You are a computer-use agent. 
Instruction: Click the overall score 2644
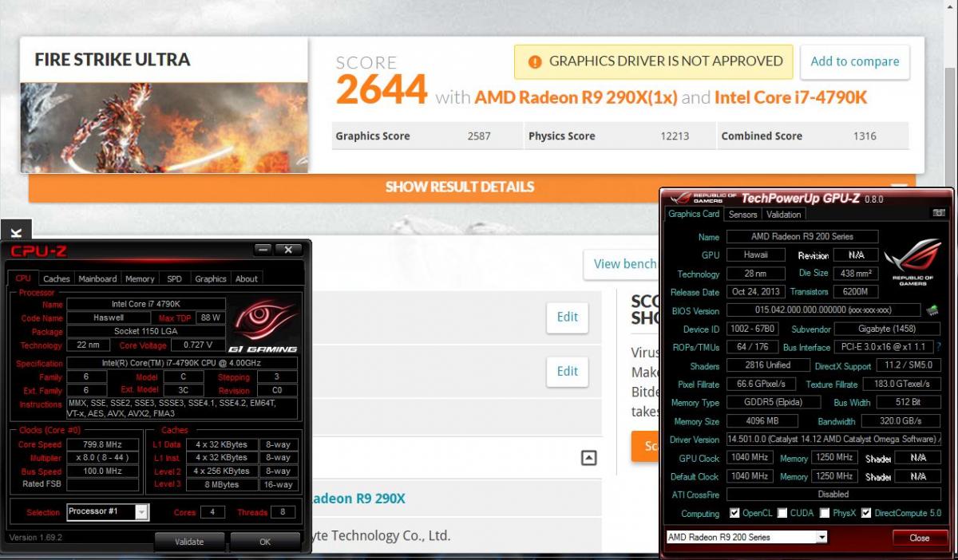[x=382, y=89]
